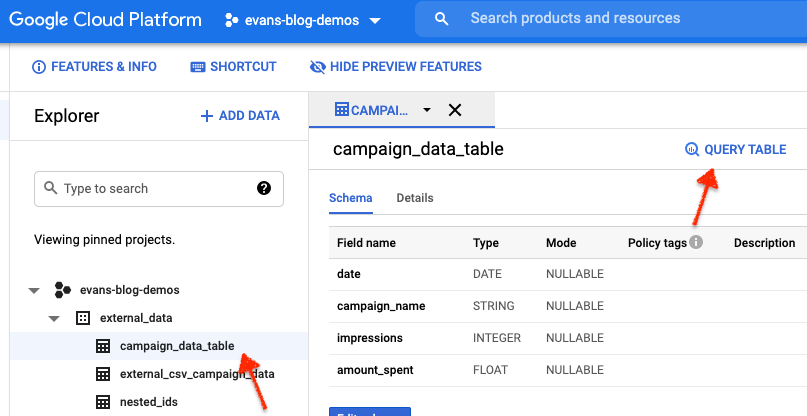Click the help icon in Explorer search box
This screenshot has width=807, height=416.
(x=264, y=188)
